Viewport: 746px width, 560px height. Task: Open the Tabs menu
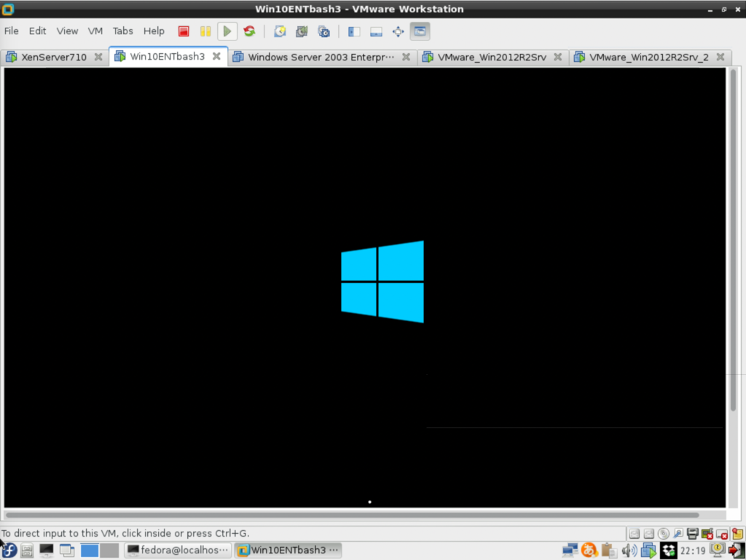122,31
